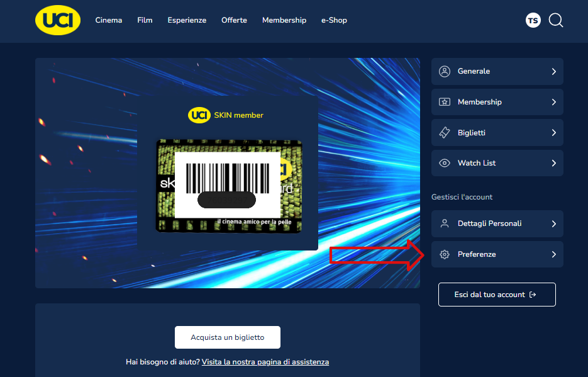588x377 pixels.
Task: Open the Cinema menu
Action: [109, 20]
